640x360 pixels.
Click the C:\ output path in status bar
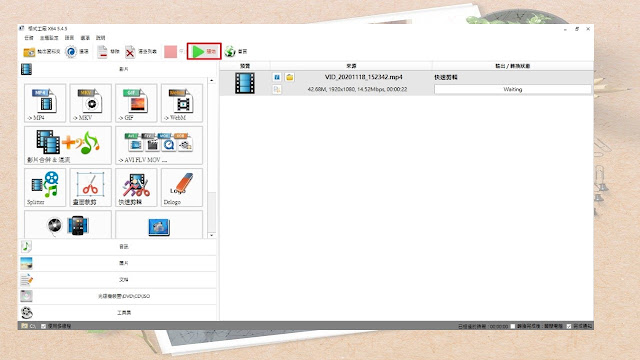click(x=33, y=326)
